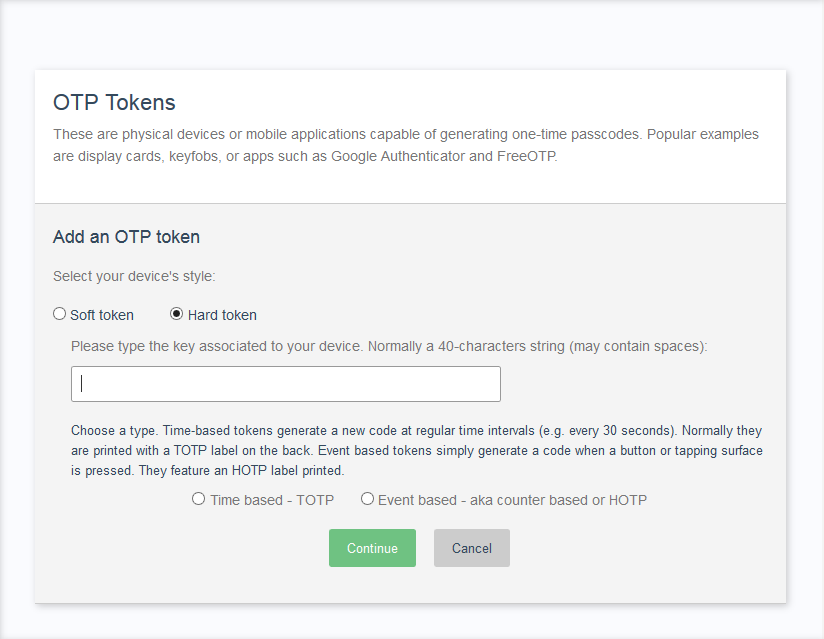This screenshot has height=639, width=824.
Task: Click the green Continue button
Action: [x=372, y=548]
